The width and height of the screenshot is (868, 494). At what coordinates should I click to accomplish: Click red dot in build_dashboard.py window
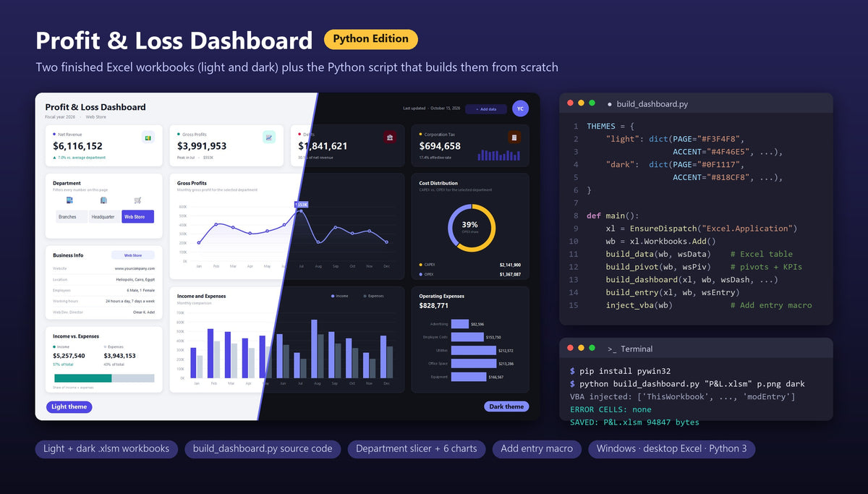pos(571,103)
